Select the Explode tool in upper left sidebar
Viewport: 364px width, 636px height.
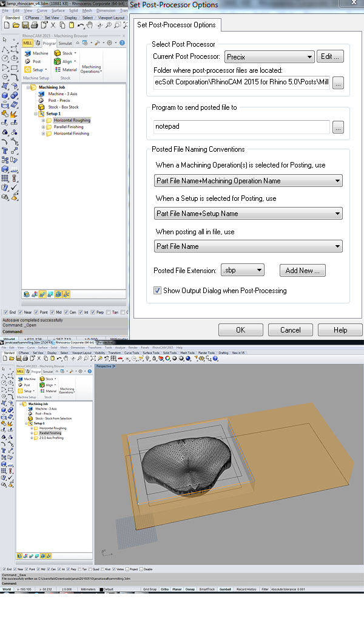click(14, 114)
